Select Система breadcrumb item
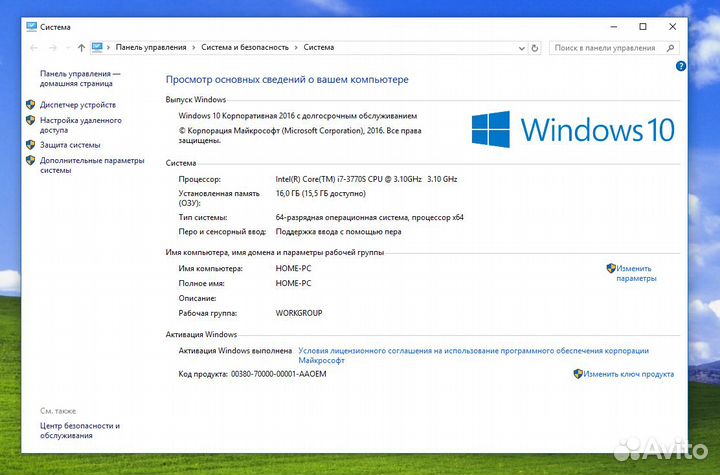 319,47
